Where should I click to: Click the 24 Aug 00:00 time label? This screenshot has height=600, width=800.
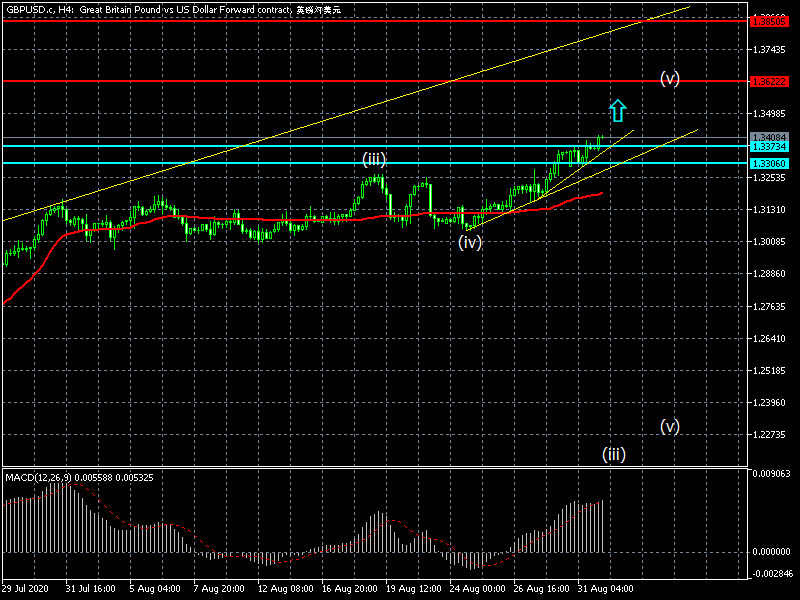click(x=478, y=589)
